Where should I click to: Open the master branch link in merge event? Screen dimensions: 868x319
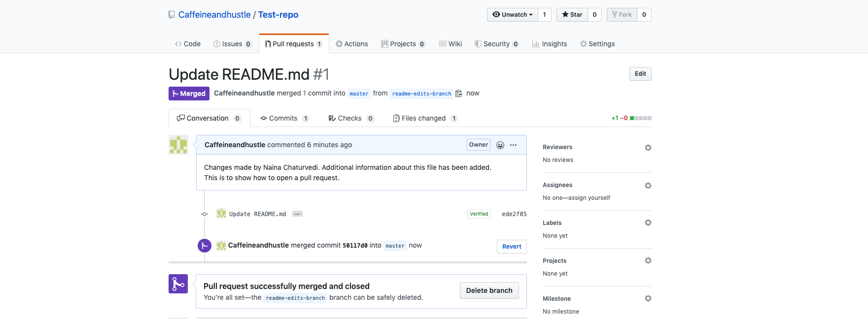tap(395, 246)
